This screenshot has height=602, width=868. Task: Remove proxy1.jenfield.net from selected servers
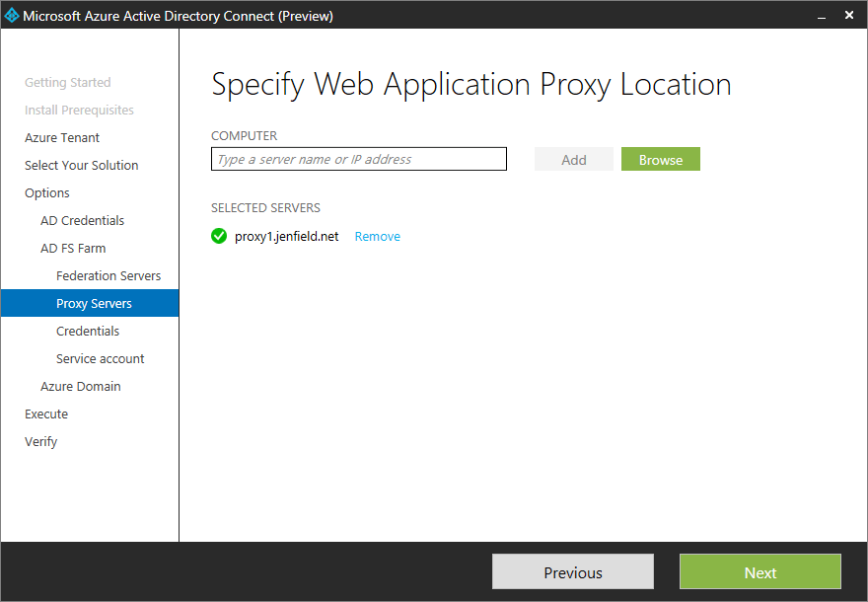click(x=378, y=237)
